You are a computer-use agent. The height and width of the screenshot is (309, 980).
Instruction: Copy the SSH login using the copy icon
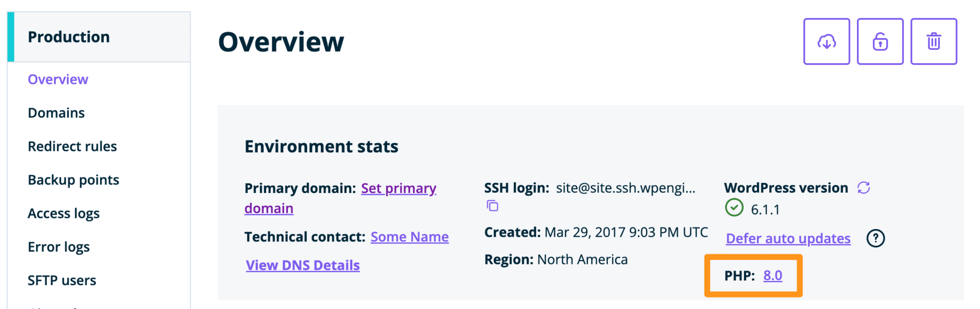(492, 206)
